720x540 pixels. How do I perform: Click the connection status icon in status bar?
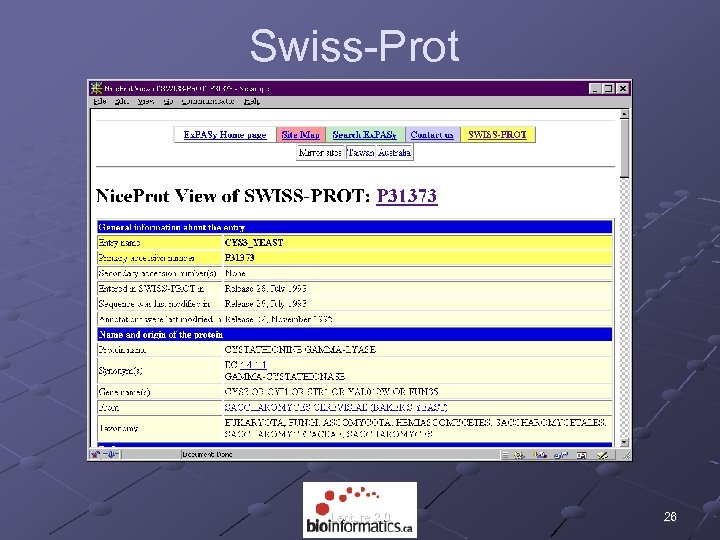pos(112,455)
